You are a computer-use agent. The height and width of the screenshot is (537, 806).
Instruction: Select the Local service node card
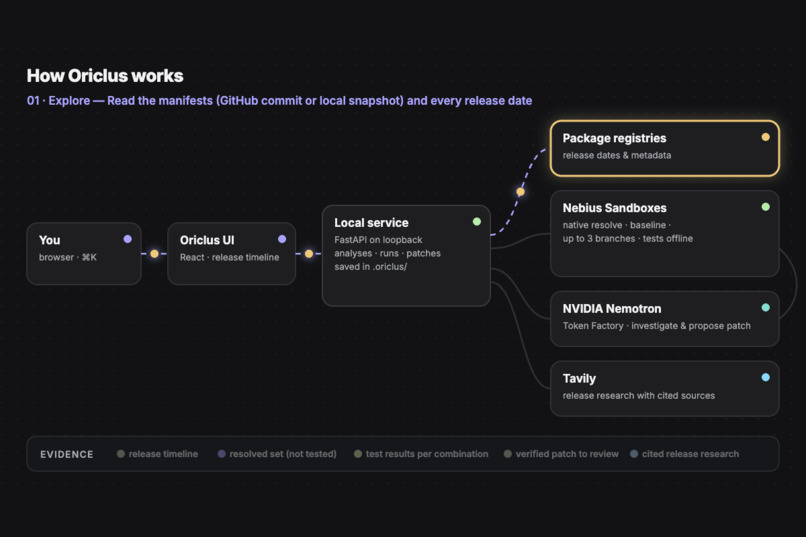click(x=406, y=256)
